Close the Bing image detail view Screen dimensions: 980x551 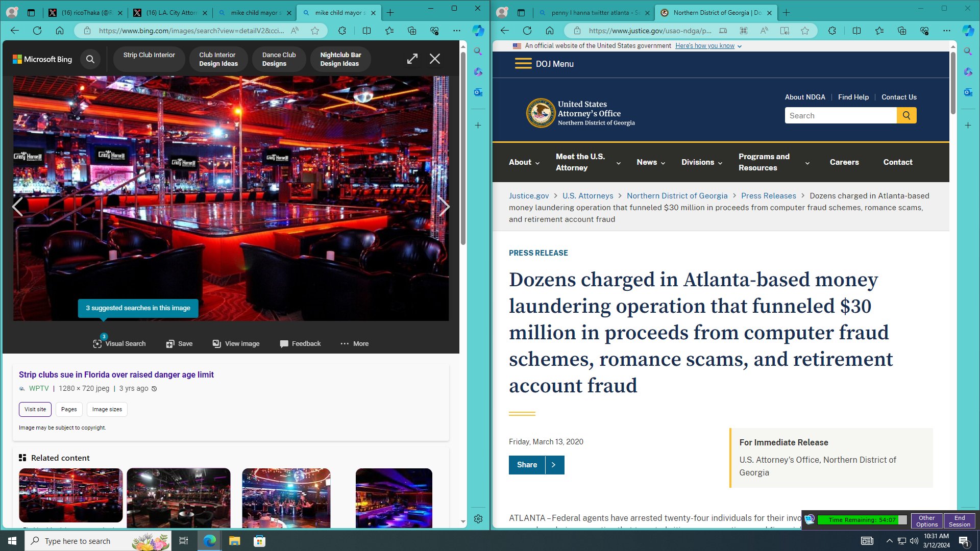[x=435, y=59]
